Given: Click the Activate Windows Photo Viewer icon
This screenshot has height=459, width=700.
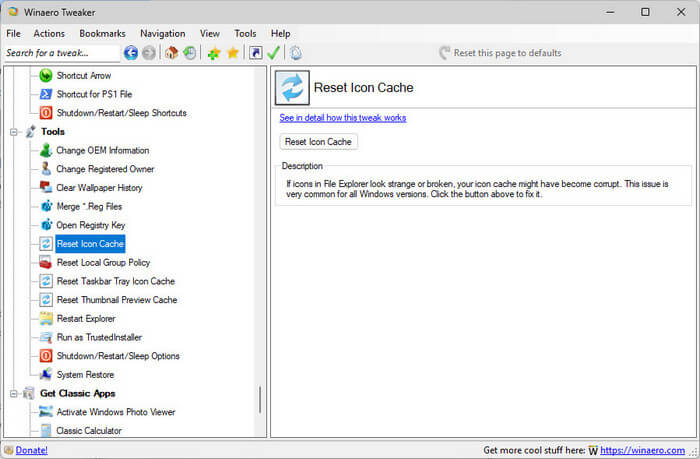Looking at the screenshot, I should click(x=46, y=412).
